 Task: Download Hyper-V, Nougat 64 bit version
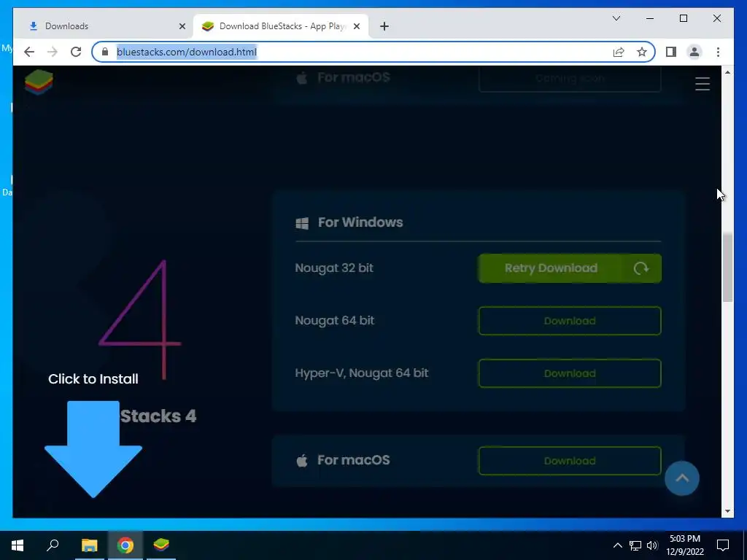click(x=570, y=373)
